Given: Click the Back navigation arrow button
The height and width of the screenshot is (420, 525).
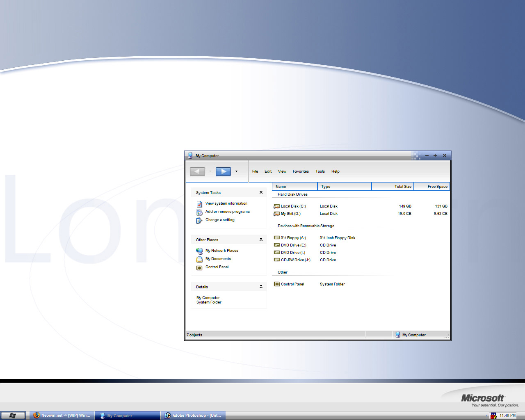Looking at the screenshot, I should pyautogui.click(x=197, y=171).
